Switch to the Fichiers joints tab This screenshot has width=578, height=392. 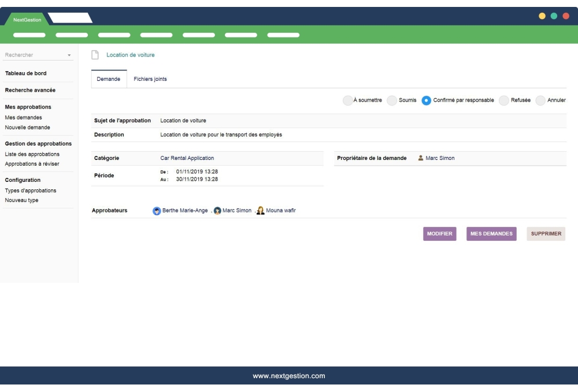point(150,79)
